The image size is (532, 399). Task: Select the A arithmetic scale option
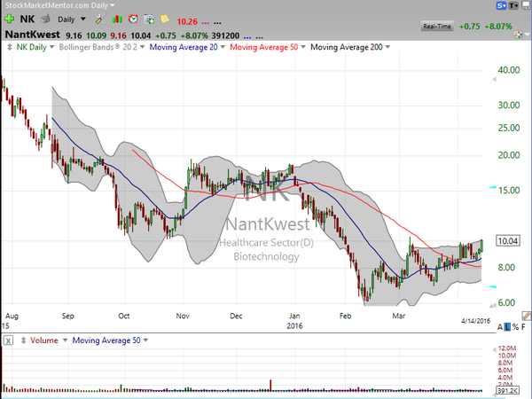coord(500,327)
